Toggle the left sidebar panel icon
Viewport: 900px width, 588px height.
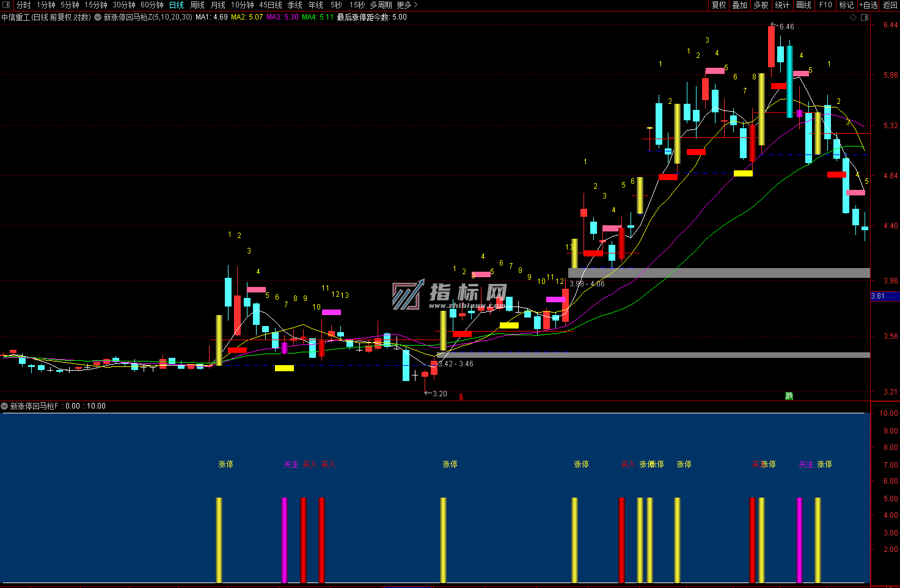[7, 5]
